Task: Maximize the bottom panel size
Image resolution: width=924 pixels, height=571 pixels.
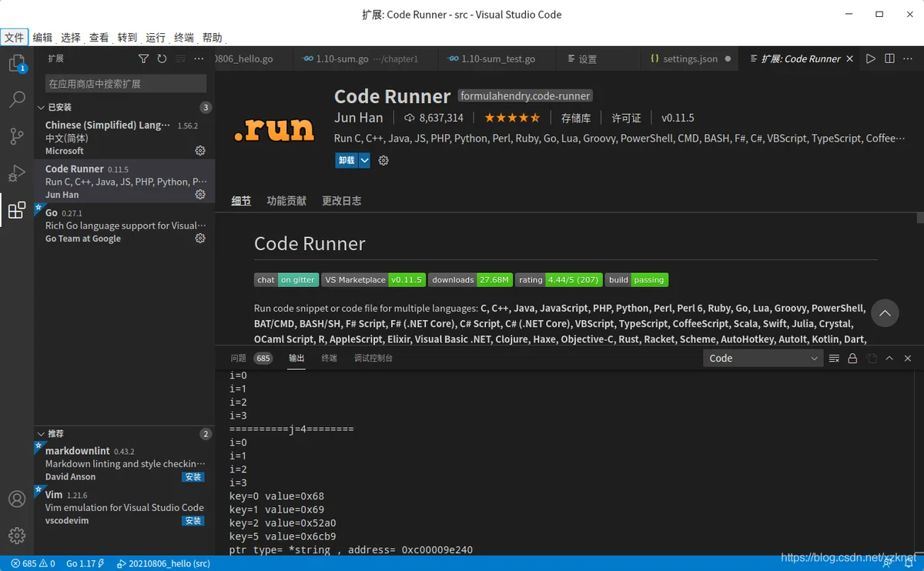Action: [x=889, y=359]
